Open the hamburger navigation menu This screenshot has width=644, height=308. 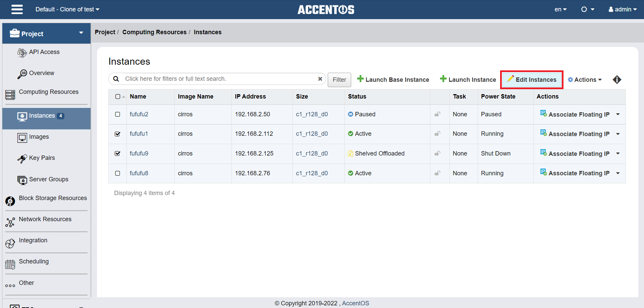[17, 9]
